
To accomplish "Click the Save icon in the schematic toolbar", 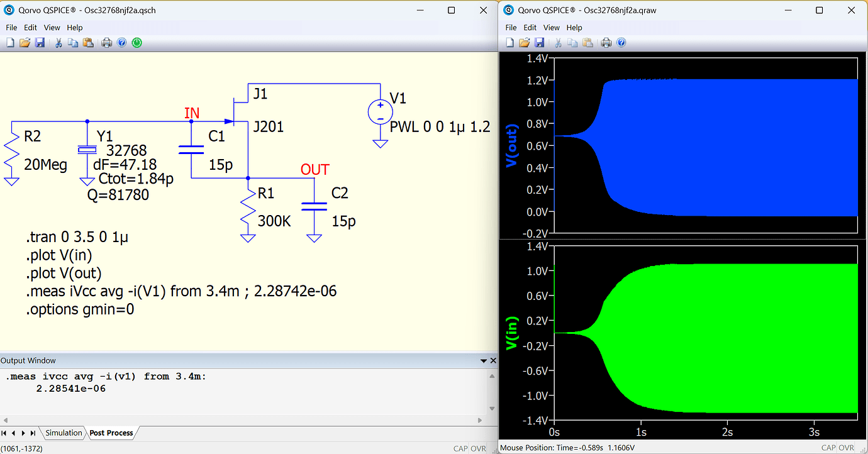I will (40, 42).
